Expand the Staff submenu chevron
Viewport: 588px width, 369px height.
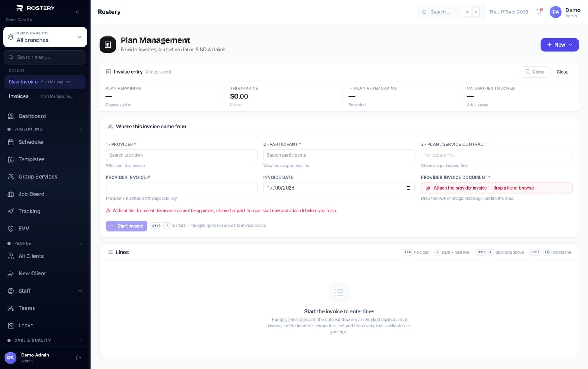(80, 291)
